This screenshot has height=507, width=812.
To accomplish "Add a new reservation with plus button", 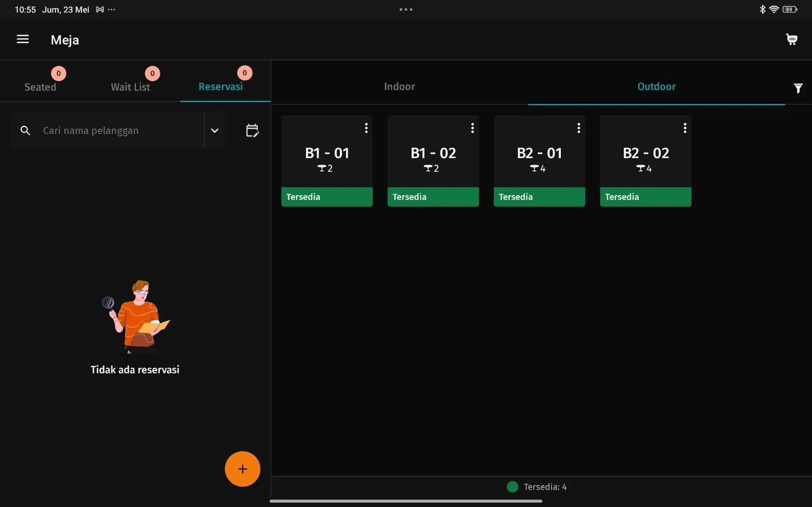I will pos(243,469).
